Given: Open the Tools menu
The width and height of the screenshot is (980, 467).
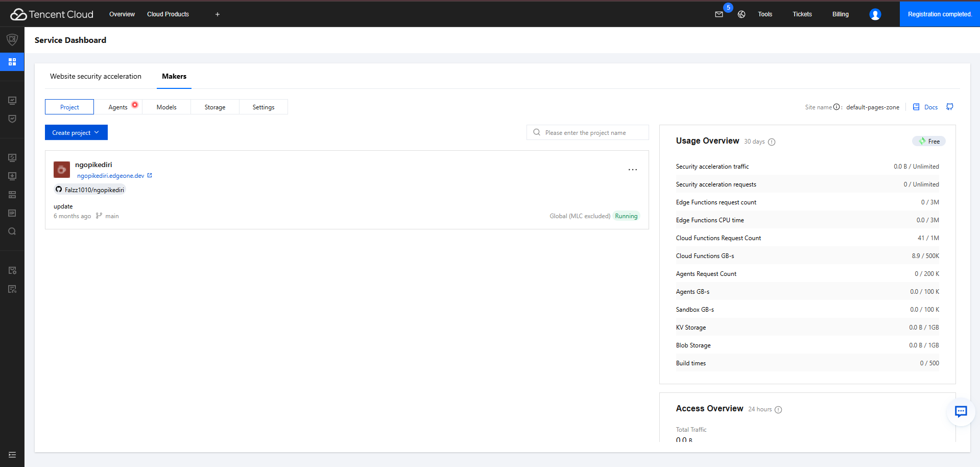Looking at the screenshot, I should point(765,14).
